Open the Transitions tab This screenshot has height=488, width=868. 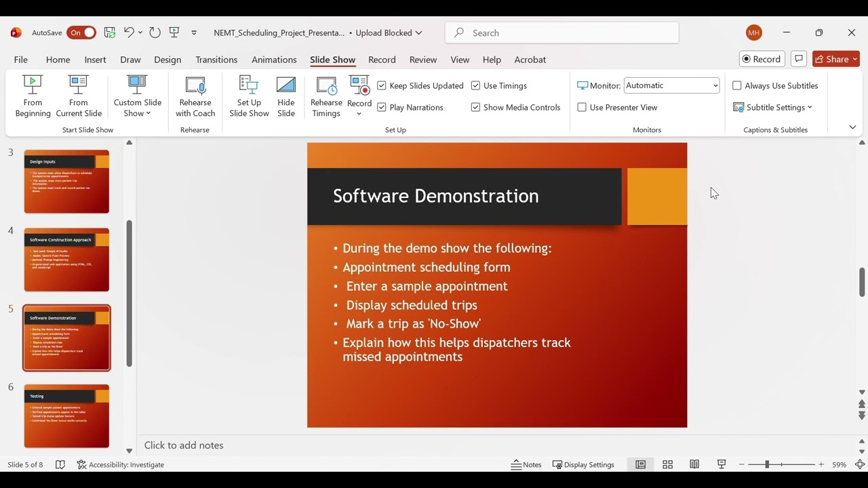coord(216,60)
